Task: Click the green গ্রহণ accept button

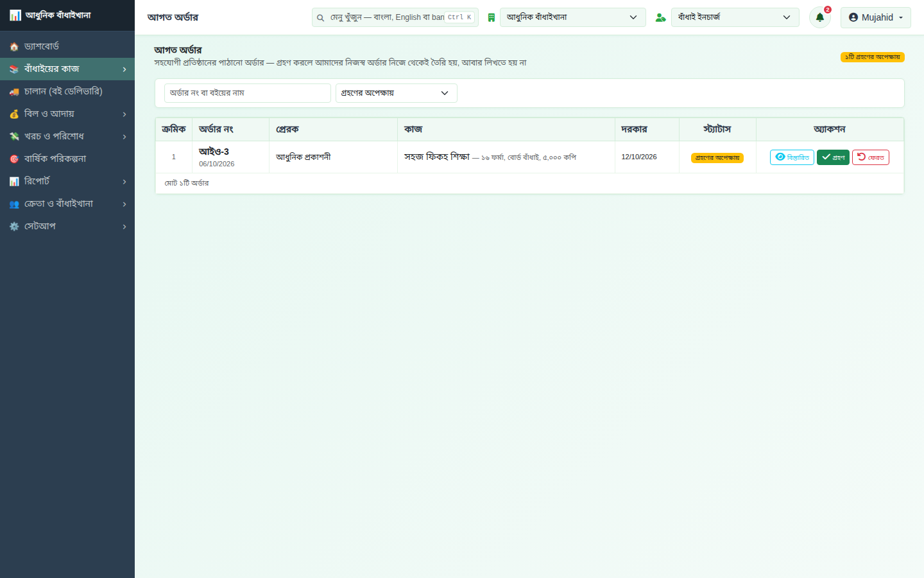Action: [x=833, y=157]
